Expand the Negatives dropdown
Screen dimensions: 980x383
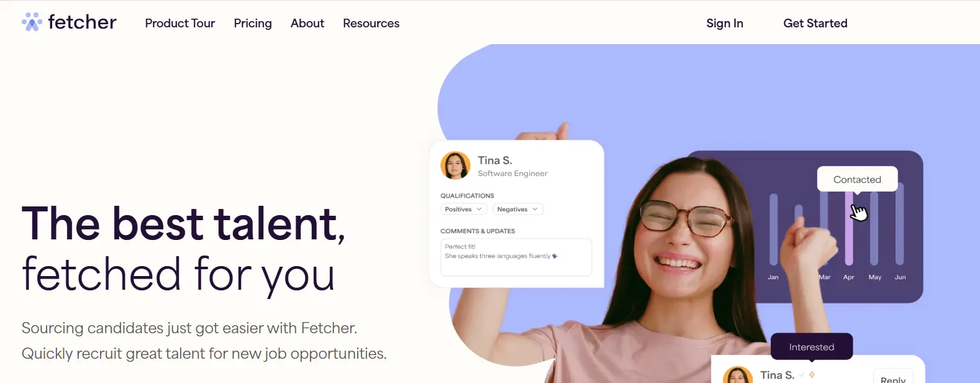[x=518, y=210]
